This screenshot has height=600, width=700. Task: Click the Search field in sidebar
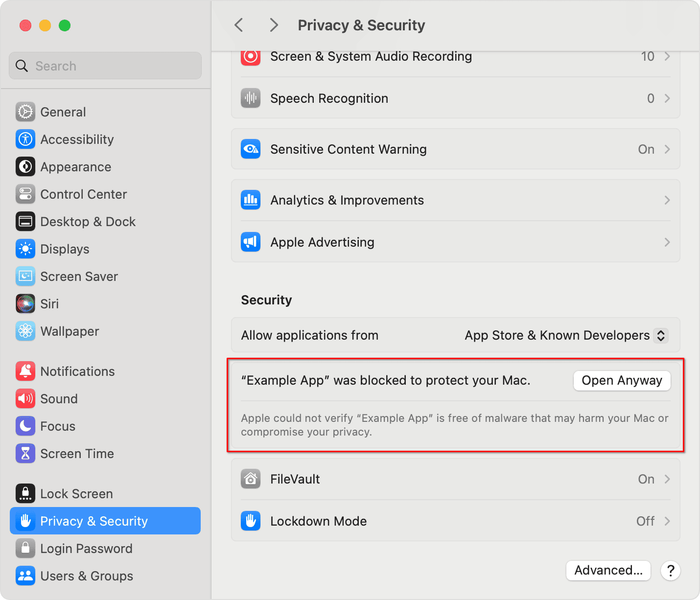(105, 66)
